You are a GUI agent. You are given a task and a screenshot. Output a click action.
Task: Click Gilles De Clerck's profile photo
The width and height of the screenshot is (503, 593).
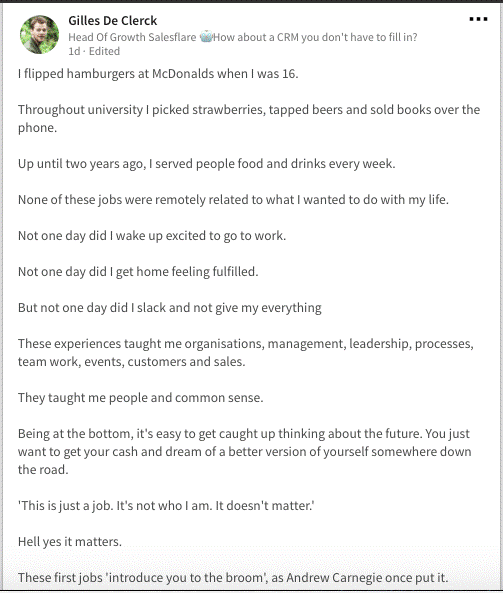point(39,34)
